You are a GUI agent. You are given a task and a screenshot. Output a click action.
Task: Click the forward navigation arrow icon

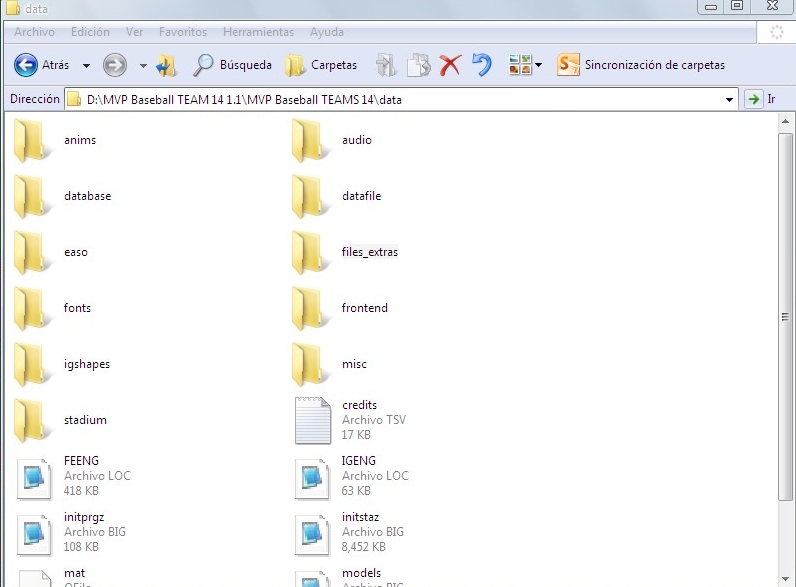(x=115, y=65)
